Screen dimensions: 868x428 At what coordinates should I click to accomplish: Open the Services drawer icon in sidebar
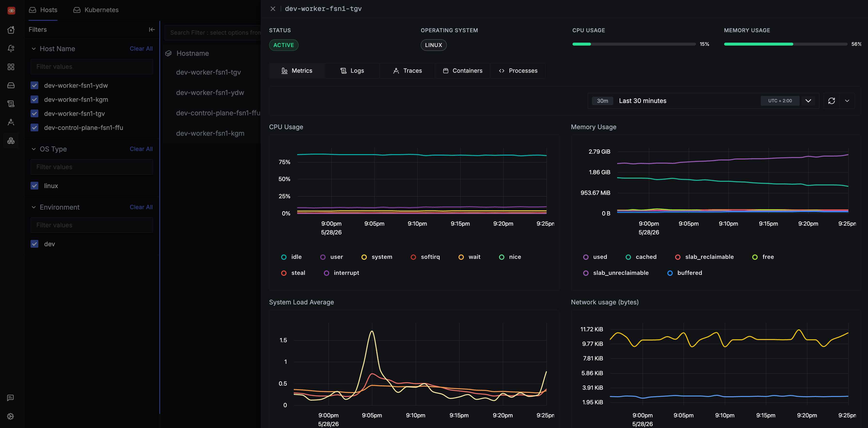(x=11, y=85)
